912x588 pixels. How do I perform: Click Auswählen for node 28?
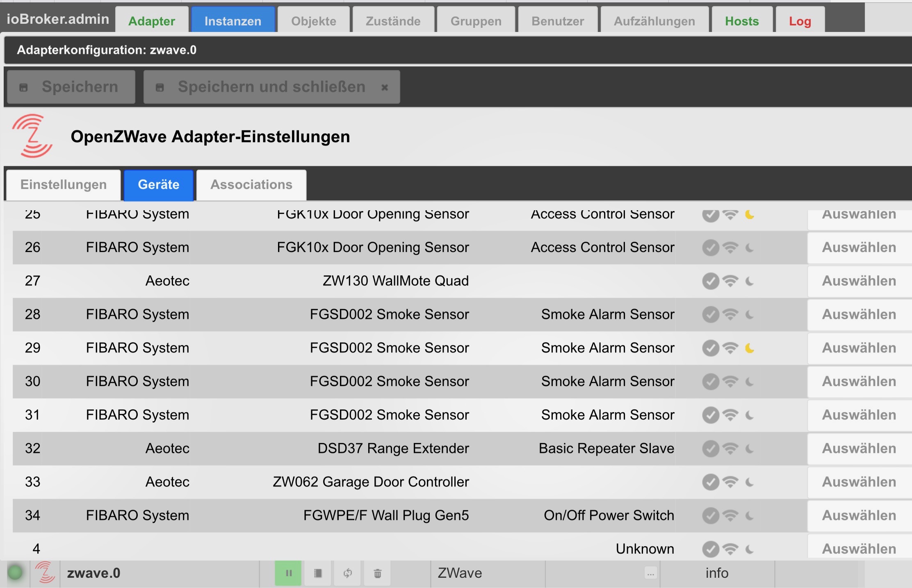click(x=860, y=315)
